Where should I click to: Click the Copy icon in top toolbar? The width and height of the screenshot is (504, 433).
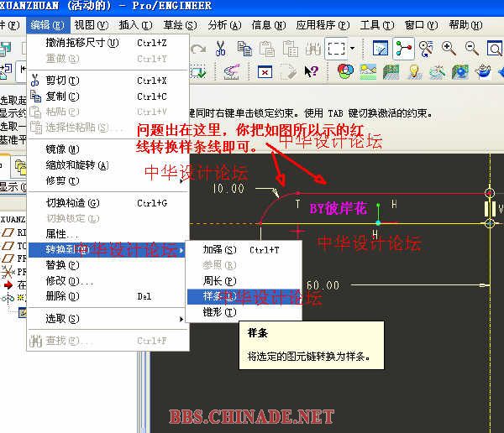[244, 49]
